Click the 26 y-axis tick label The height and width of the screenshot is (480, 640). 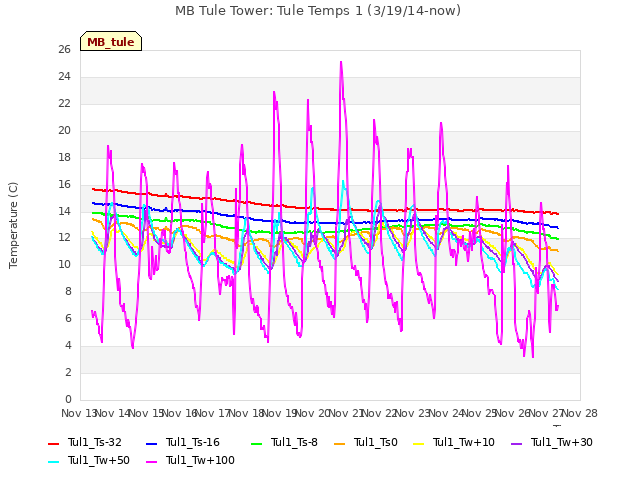pyautogui.click(x=64, y=50)
